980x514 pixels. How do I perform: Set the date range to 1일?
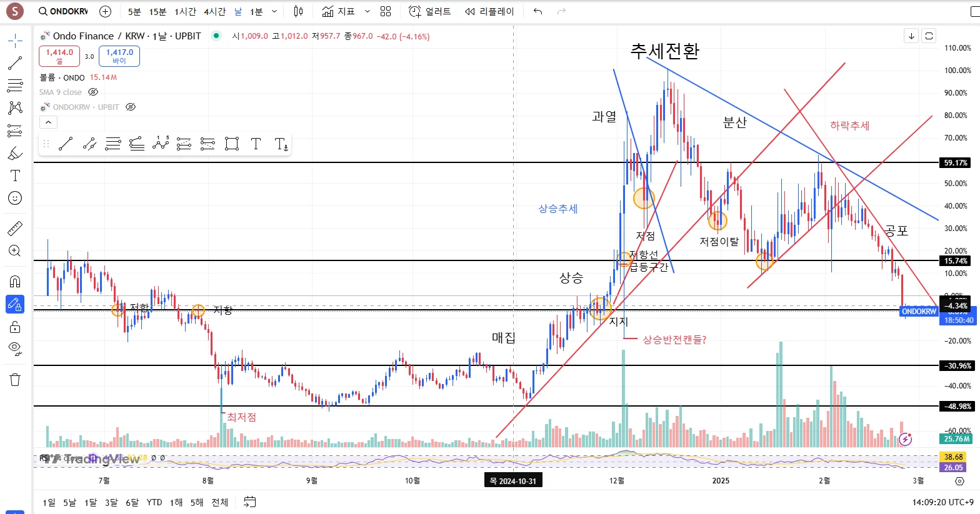pos(49,502)
